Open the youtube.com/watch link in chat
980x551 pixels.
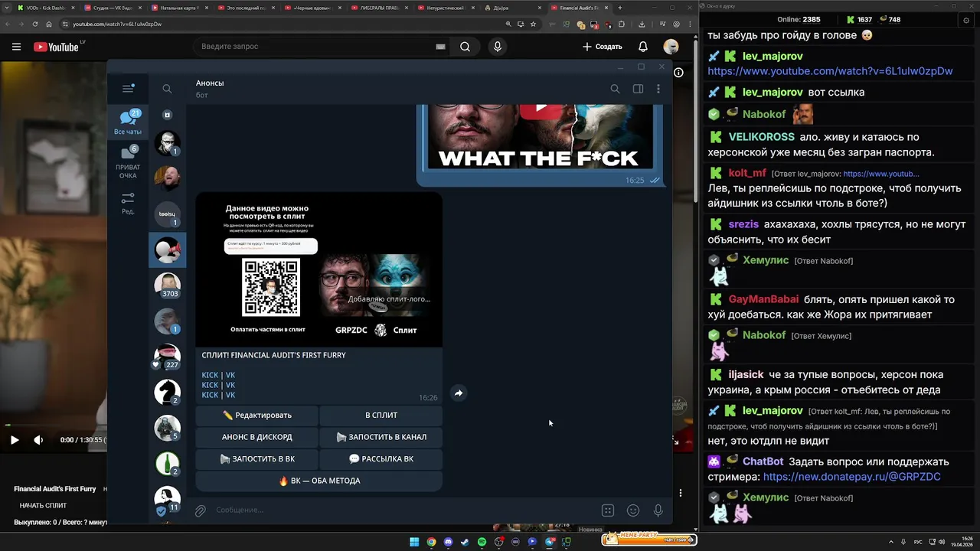[x=830, y=71]
